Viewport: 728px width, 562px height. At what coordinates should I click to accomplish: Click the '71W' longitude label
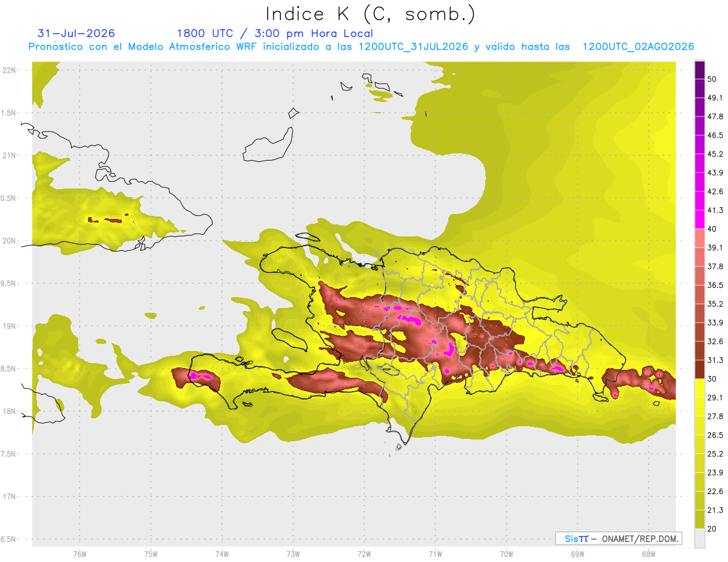435,554
